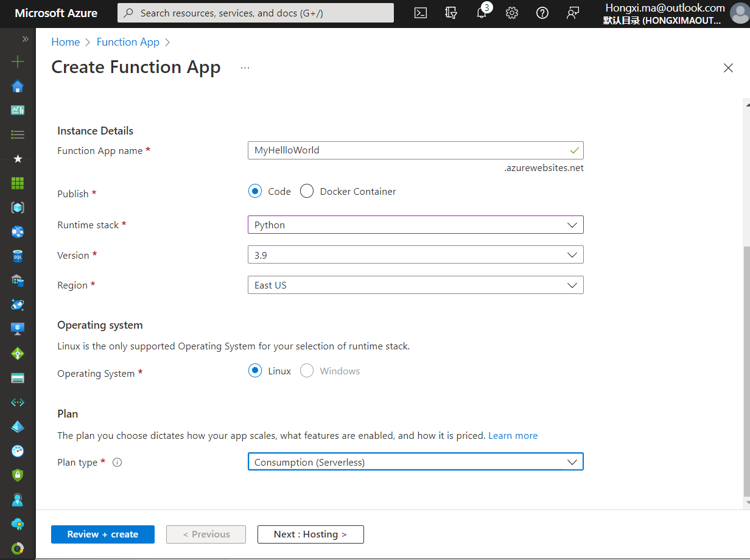Expand the Plan type dropdown
The height and width of the screenshot is (560, 750).
415,462
